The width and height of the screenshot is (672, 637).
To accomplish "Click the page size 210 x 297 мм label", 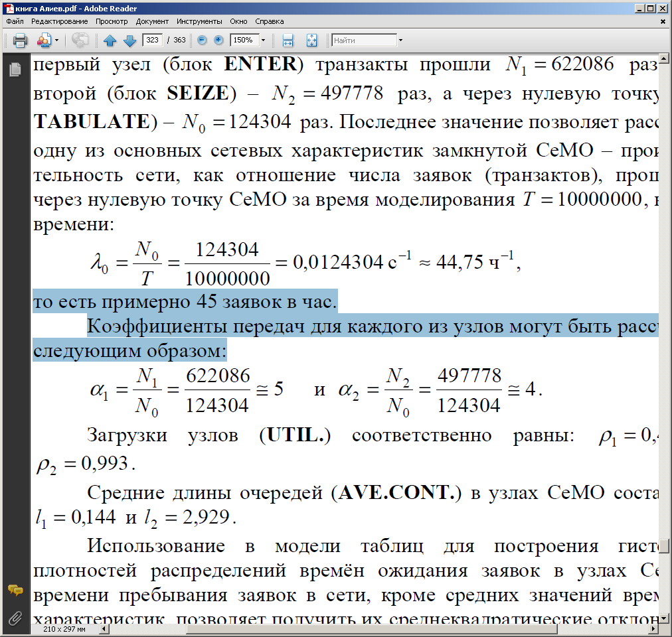I will coord(64,629).
